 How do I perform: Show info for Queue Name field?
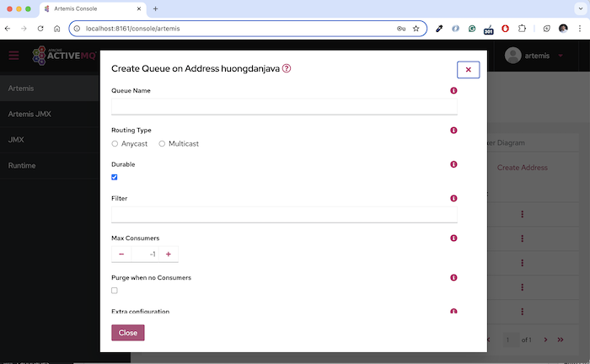453,91
